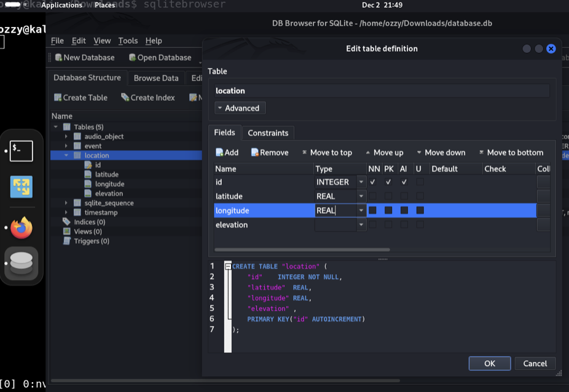Open the yellow-and-blue app icon in the dock

pos(22,187)
